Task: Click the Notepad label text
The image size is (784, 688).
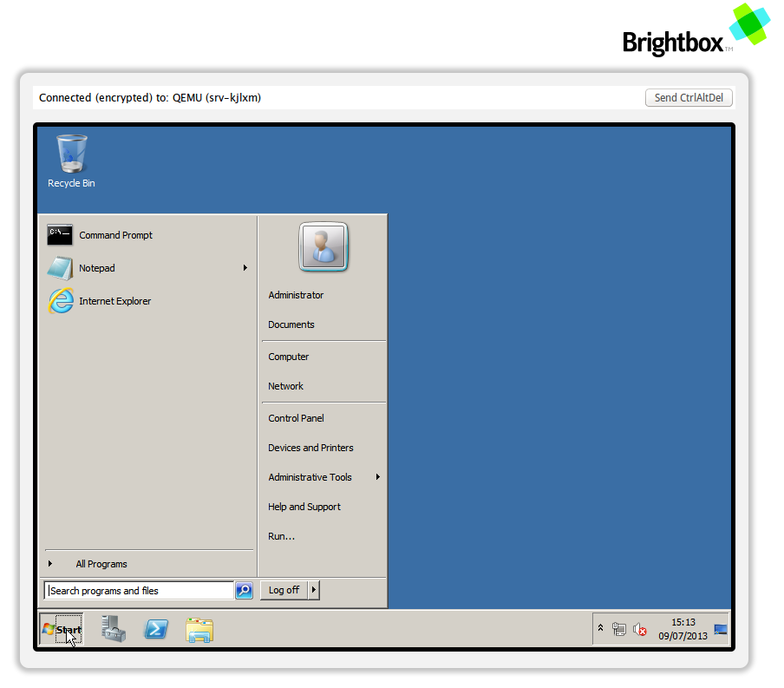Action: pos(97,268)
